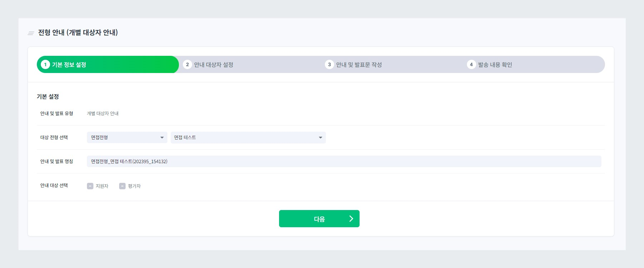Open step 3 안내 및 발표문 작성

(x=353, y=65)
